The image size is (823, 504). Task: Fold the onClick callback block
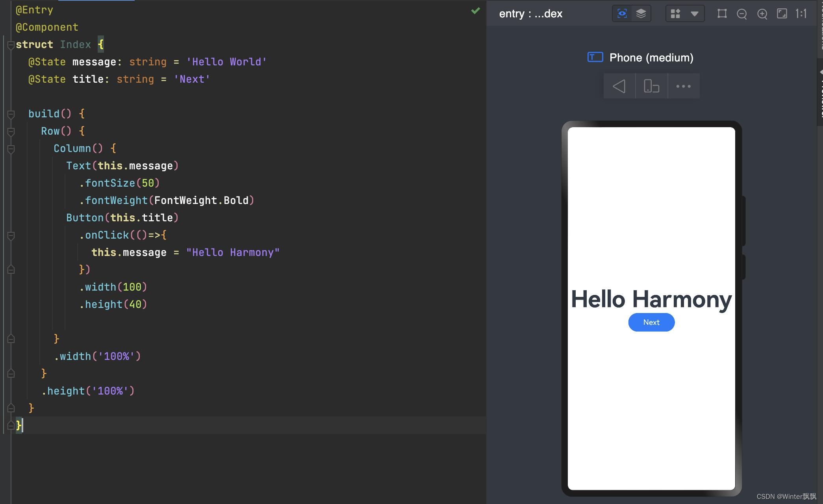[11, 235]
